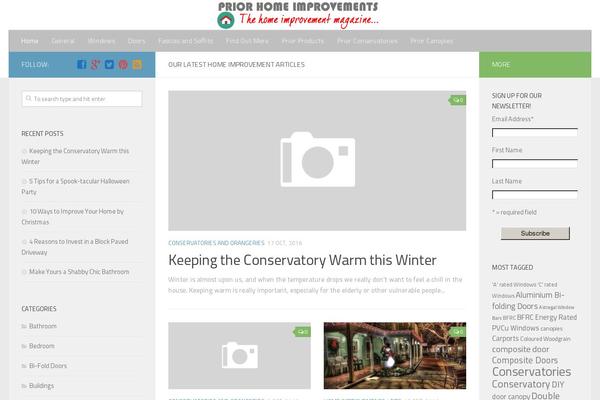This screenshot has height=400, width=600.
Task: Select the Aluminium Bi-folding Doors tag
Action: [x=528, y=301]
